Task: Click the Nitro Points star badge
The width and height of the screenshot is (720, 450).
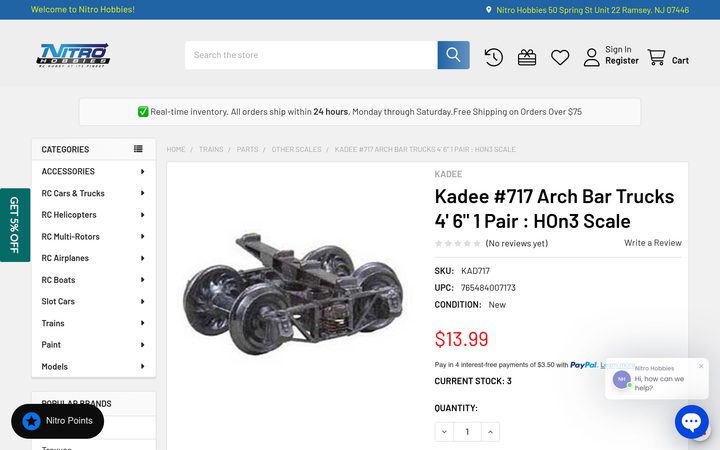Action: (32, 421)
